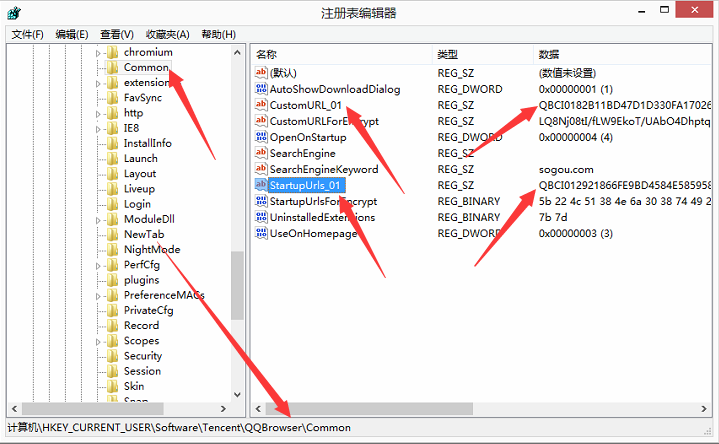The width and height of the screenshot is (719, 444).
Task: Click the binary icon beside UseOnHomepage
Action: tap(261, 233)
